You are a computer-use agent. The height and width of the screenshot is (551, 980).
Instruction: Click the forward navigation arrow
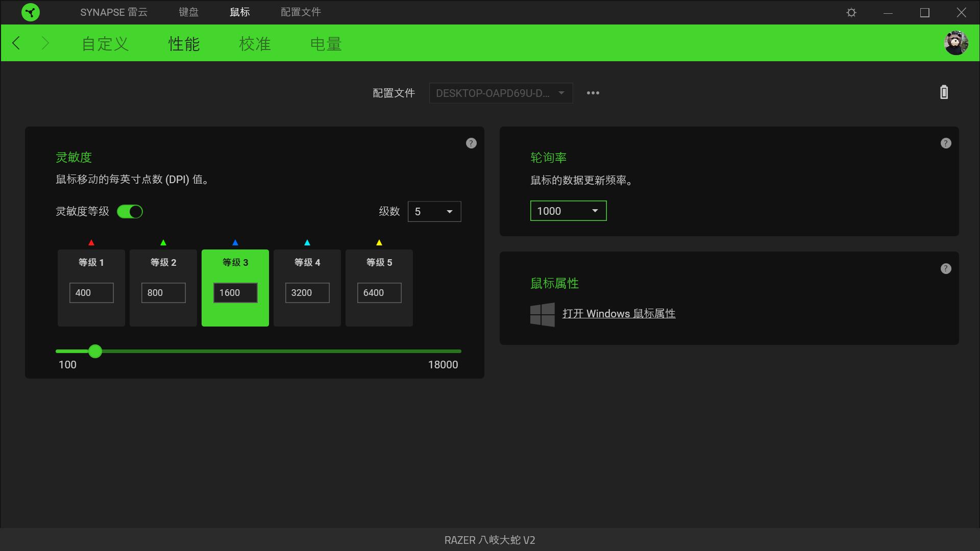(x=45, y=43)
